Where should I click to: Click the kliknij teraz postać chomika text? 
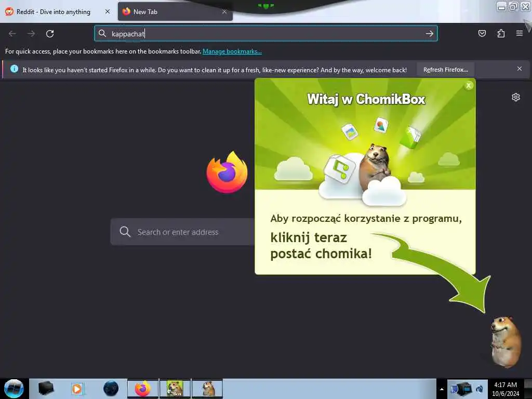click(321, 246)
